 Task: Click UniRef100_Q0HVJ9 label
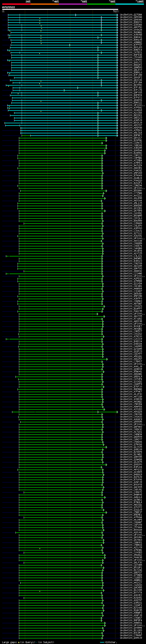[x=131, y=638]
